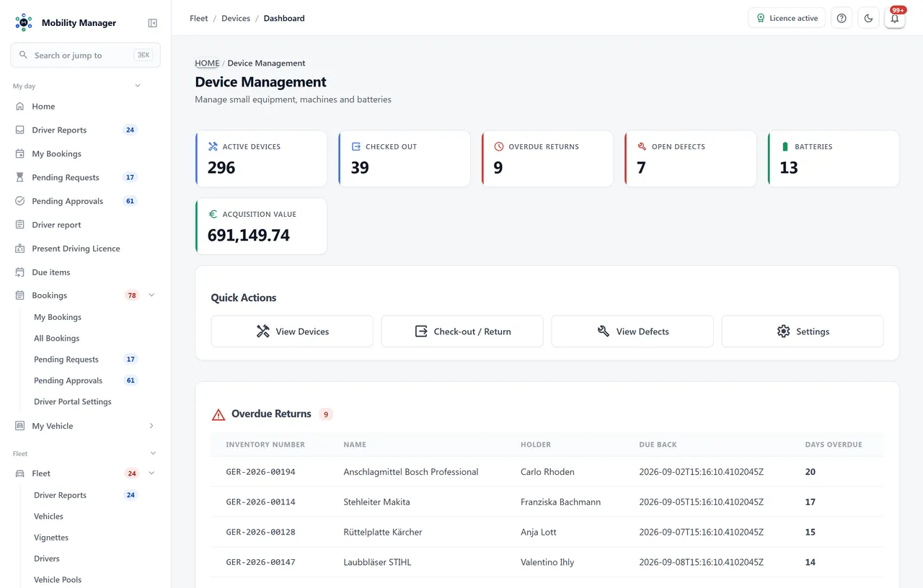Screen dimensions: 923x588
Task: Toggle dark mode moon icon
Action: (868, 18)
